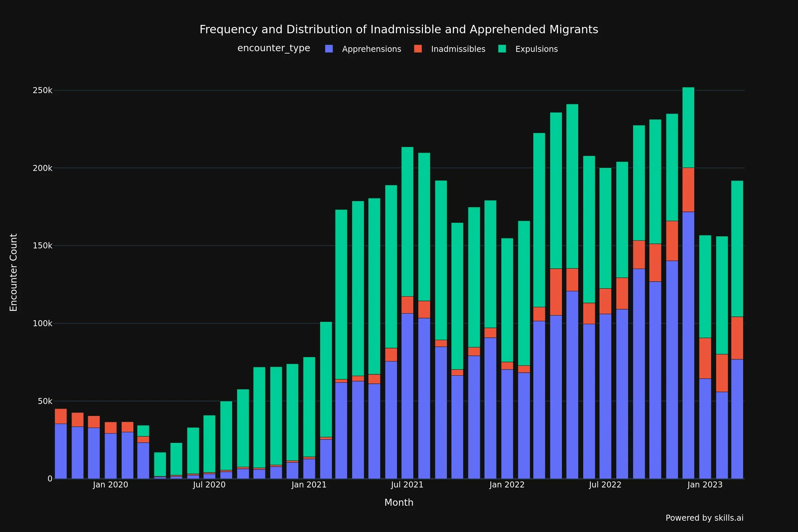The height and width of the screenshot is (532, 798).
Task: Click the Jul 2022 x-axis label
Action: tap(605, 485)
